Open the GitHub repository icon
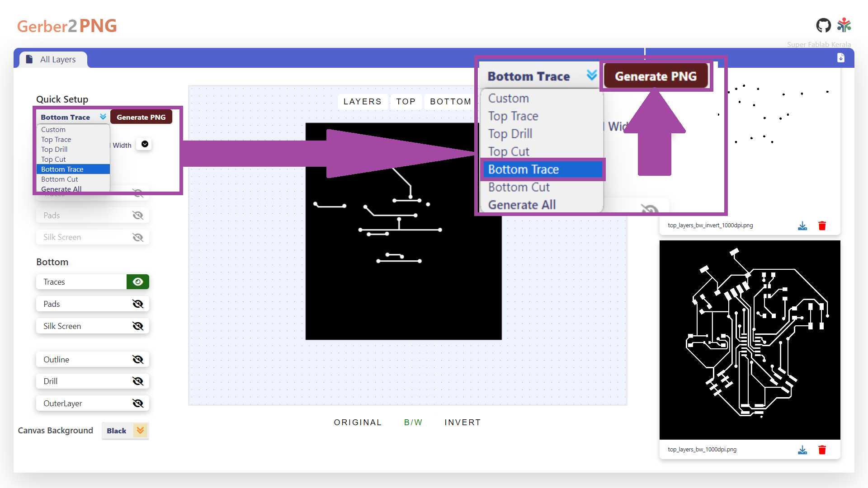 point(823,26)
